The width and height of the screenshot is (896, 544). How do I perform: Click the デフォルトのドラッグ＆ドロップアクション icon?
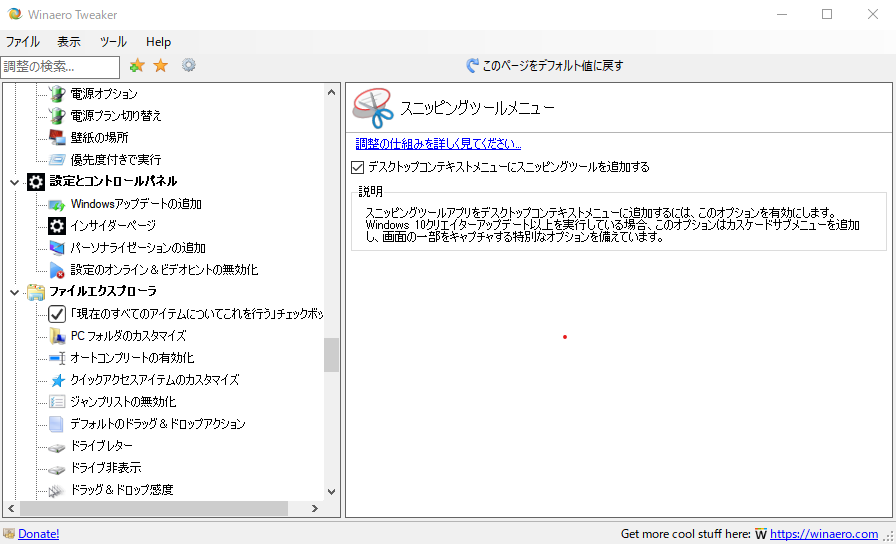[x=57, y=424]
